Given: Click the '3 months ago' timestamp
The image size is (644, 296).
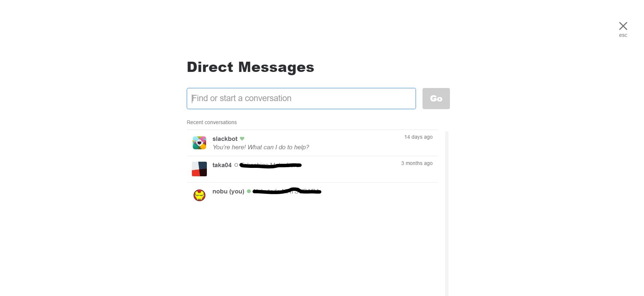Looking at the screenshot, I should click(417, 163).
